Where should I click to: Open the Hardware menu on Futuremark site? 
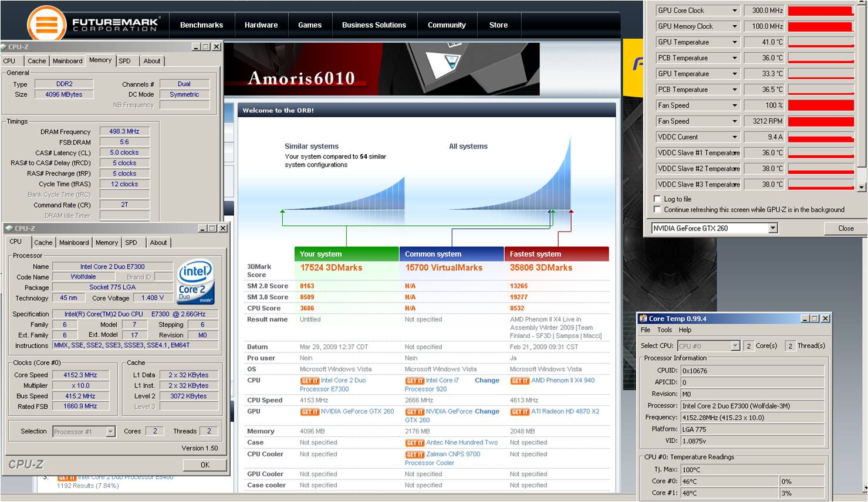[x=261, y=25]
